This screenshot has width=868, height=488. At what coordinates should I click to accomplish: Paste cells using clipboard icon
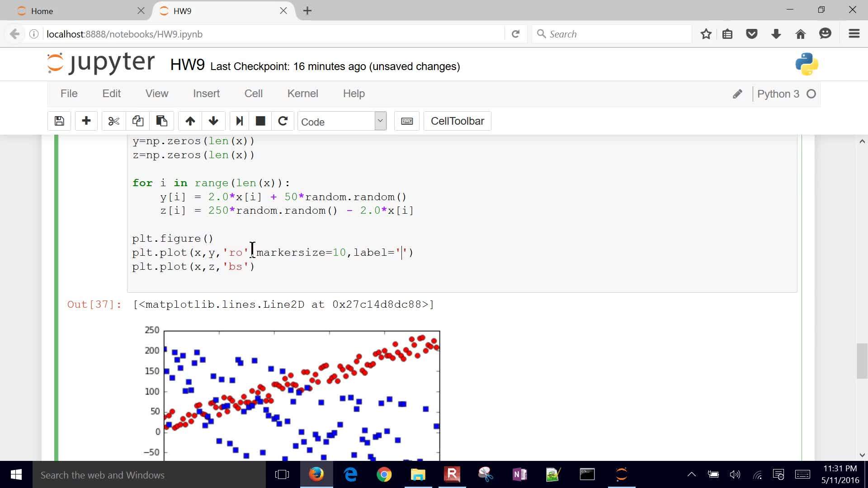click(161, 121)
